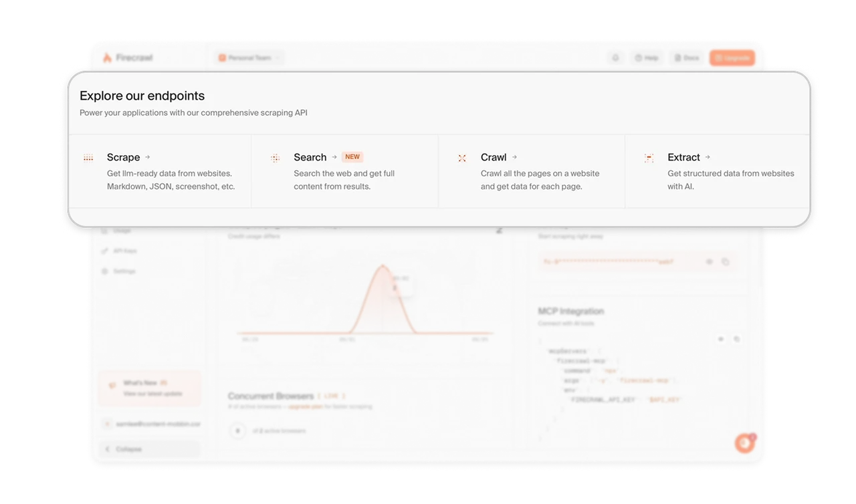Click the arrow beside Crawl title
This screenshot has width=856, height=504.
click(x=514, y=157)
